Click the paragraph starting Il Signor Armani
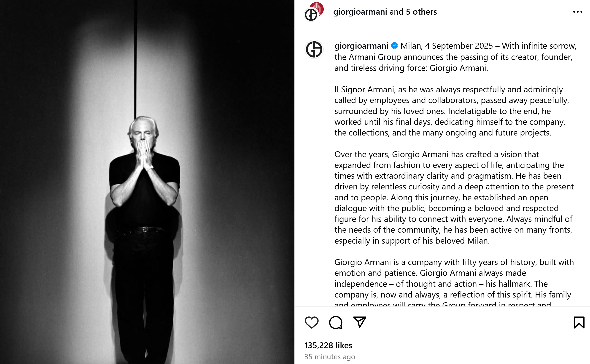This screenshot has width=590, height=364. click(452, 111)
